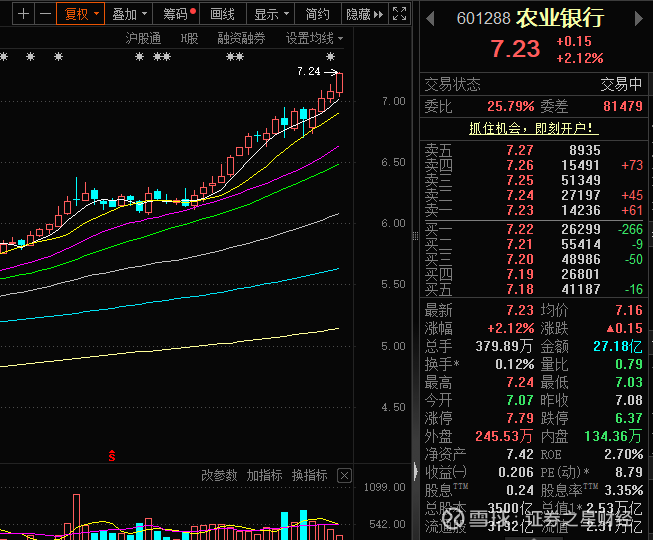Image resolution: width=653 pixels, height=540 pixels.
Task: Click the 卖一 price 7.23
Action: [x=520, y=210]
